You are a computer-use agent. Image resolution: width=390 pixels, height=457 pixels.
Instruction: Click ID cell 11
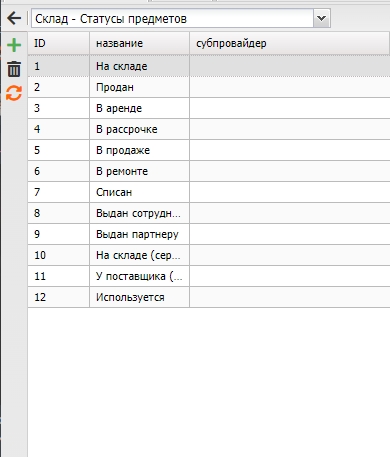(59, 276)
